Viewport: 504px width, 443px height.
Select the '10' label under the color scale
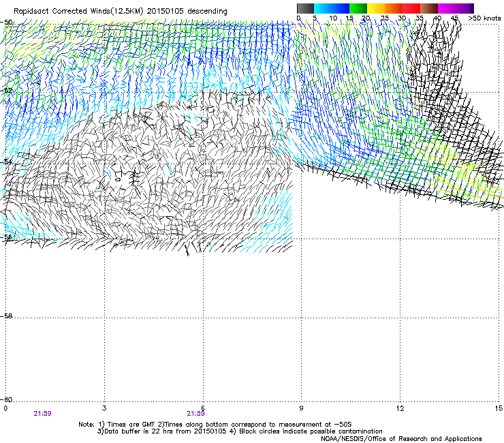tap(333, 18)
